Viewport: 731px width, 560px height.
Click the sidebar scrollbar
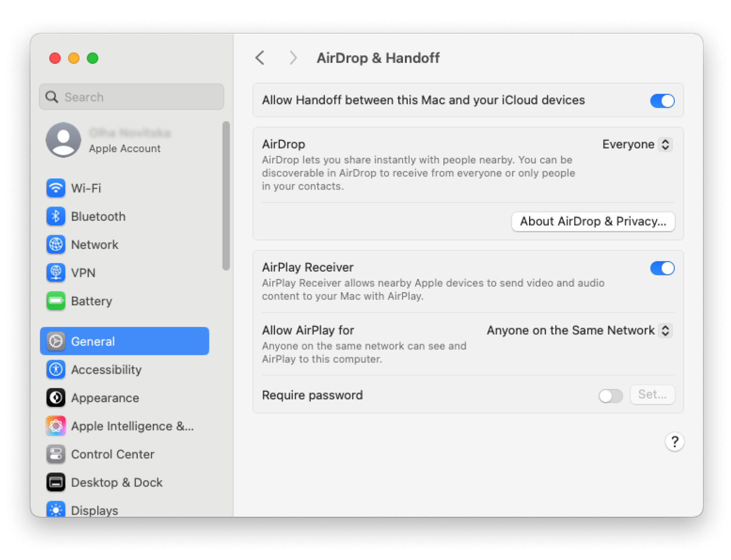(x=226, y=196)
